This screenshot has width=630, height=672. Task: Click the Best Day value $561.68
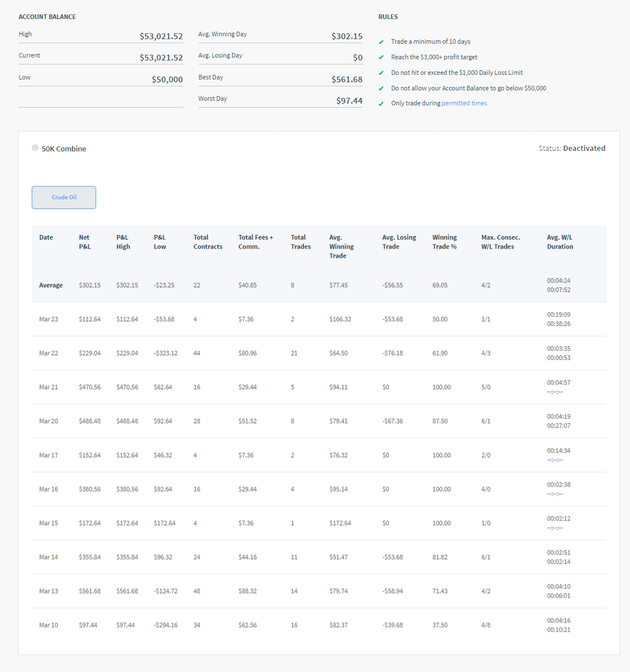(x=346, y=79)
